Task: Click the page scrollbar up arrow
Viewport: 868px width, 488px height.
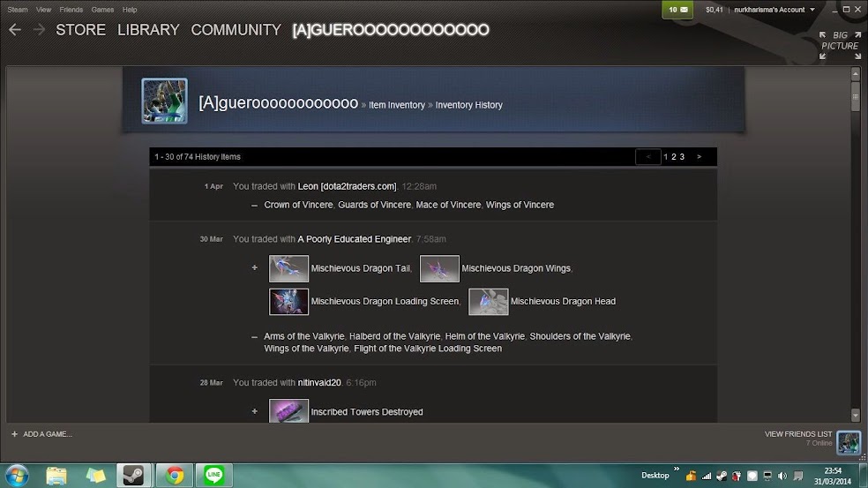Action: point(856,73)
